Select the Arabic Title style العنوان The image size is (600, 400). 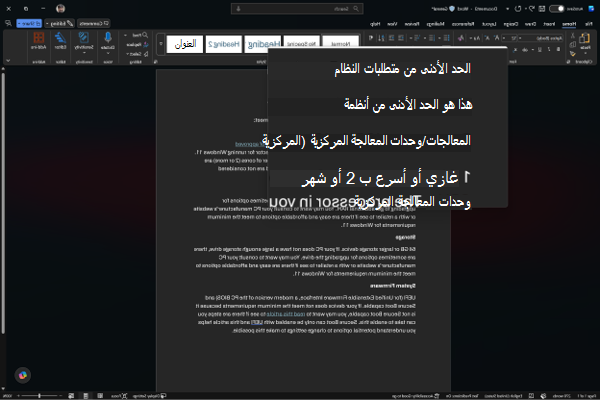[185, 44]
